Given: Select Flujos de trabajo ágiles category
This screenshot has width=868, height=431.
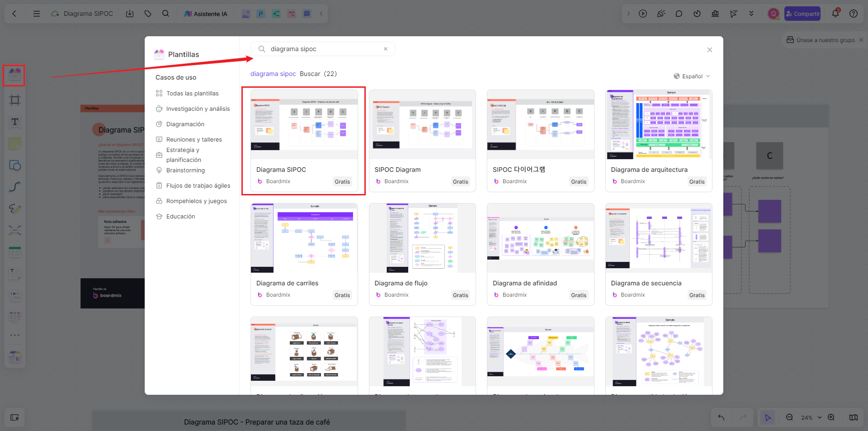Looking at the screenshot, I should pos(193,185).
